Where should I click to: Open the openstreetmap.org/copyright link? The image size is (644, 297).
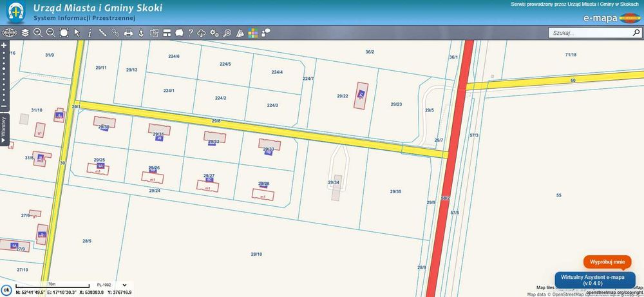coord(615,292)
